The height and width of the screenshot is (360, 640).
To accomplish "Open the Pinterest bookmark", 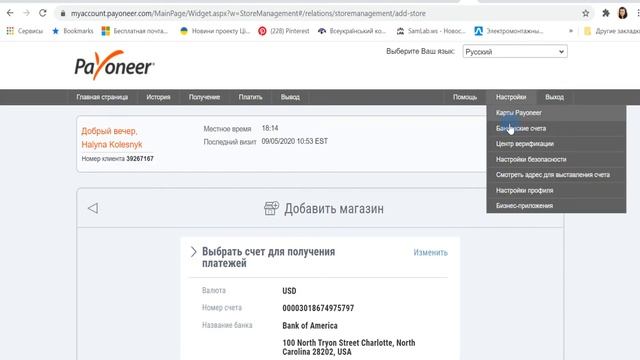I will point(284,31).
